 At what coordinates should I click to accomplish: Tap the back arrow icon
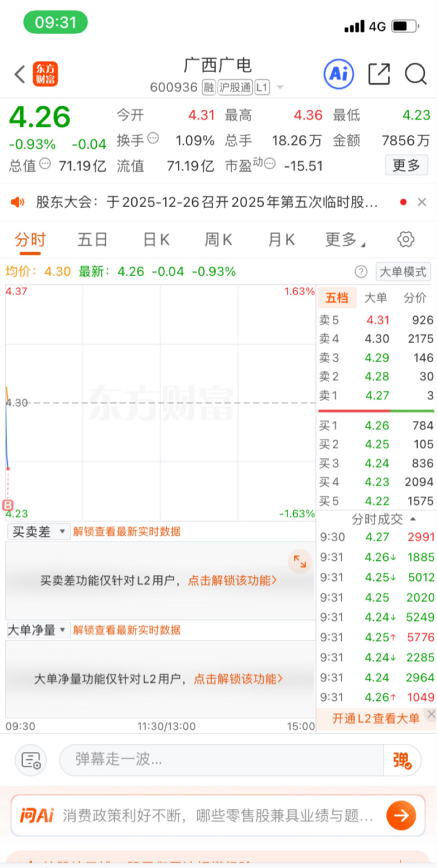(20, 75)
